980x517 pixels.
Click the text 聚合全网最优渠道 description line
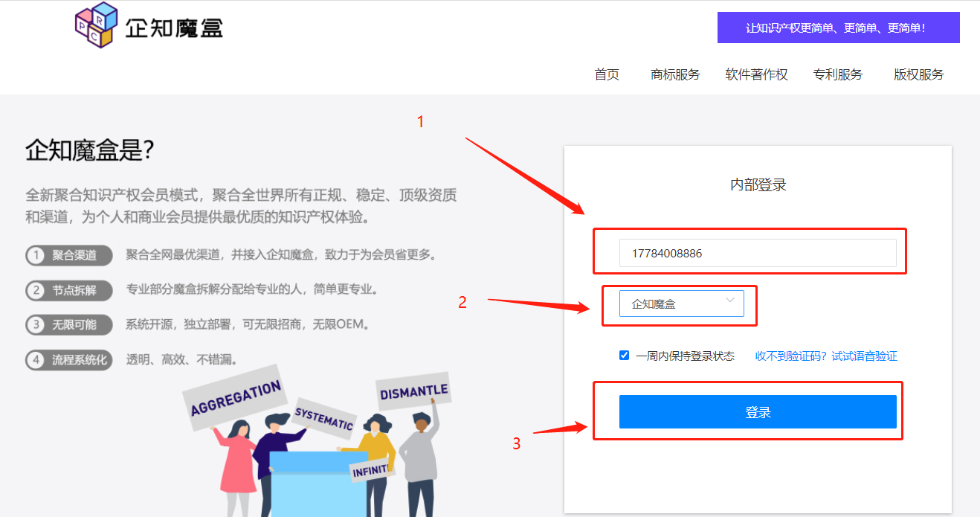point(281,255)
